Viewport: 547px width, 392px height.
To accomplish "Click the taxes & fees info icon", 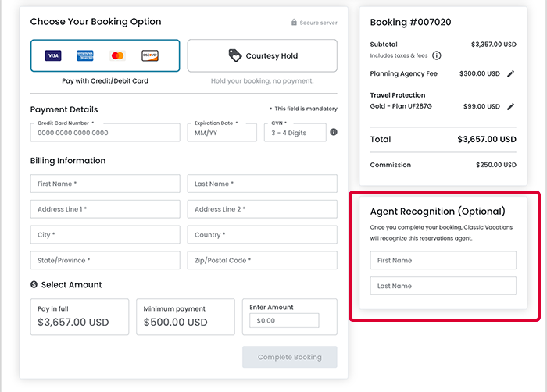I will click(x=437, y=55).
